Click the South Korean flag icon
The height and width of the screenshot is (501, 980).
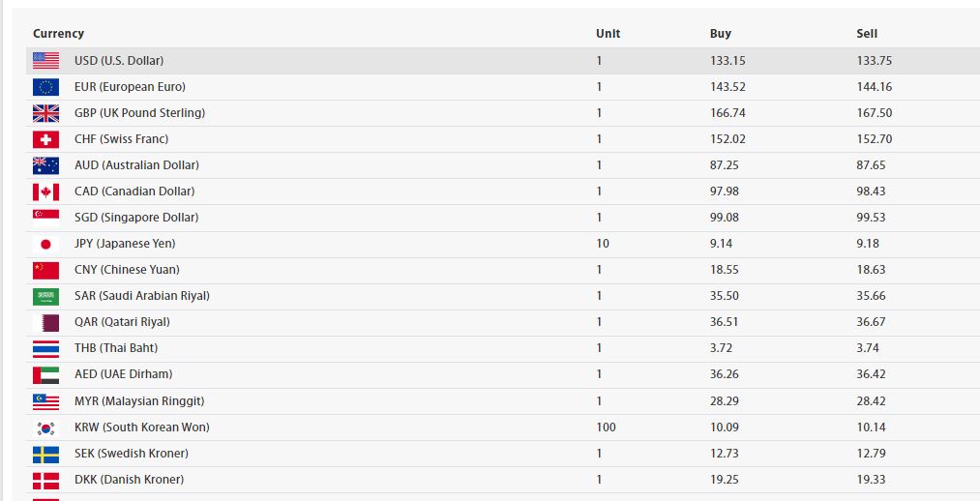coord(45,427)
